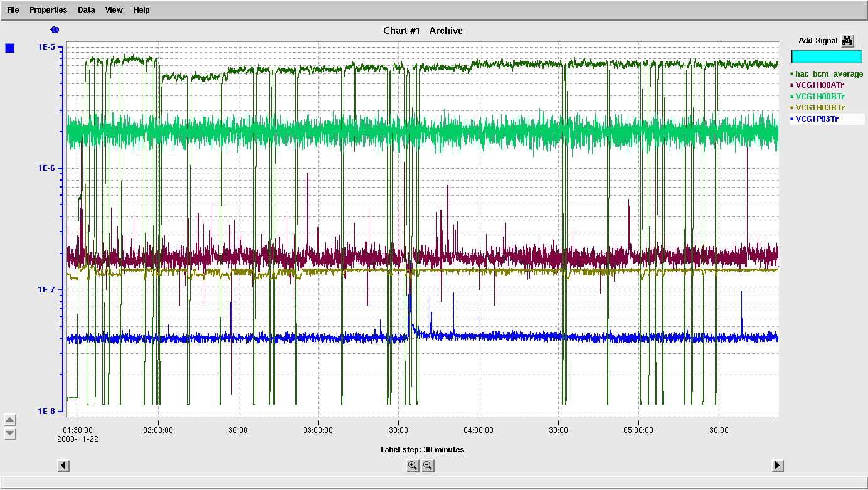Click the 02:00:00 time axis label
This screenshot has height=490, width=868.
pyautogui.click(x=158, y=430)
